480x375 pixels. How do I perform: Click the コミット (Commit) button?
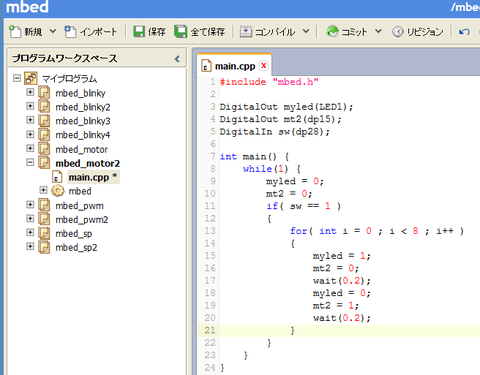346,32
